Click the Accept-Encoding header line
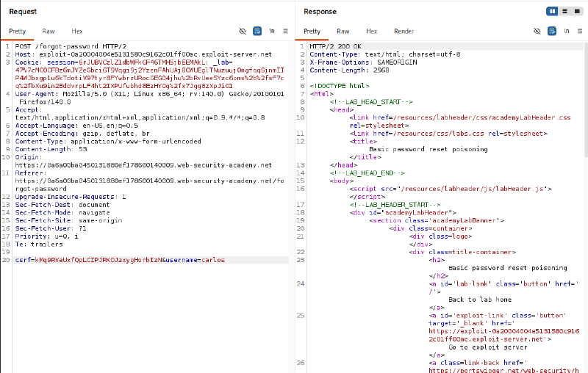Screen dimensions: 588x373 [82, 134]
